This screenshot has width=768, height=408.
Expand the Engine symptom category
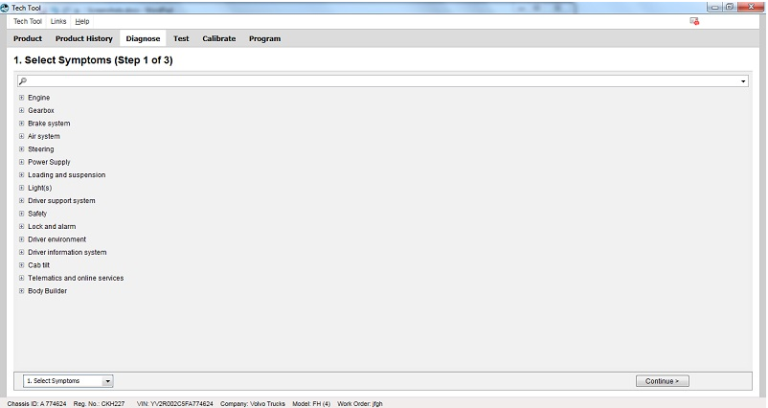pyautogui.click(x=21, y=97)
